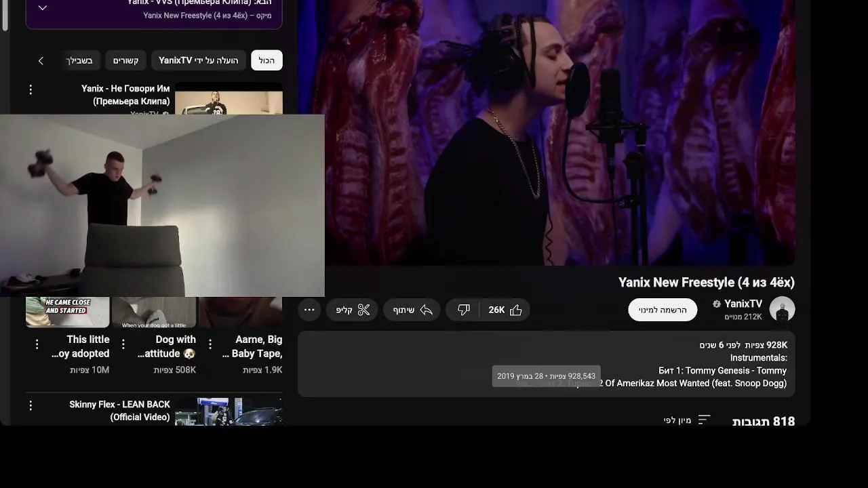Click the 818 תגובות comments heading
The image size is (868, 488).
764,422
